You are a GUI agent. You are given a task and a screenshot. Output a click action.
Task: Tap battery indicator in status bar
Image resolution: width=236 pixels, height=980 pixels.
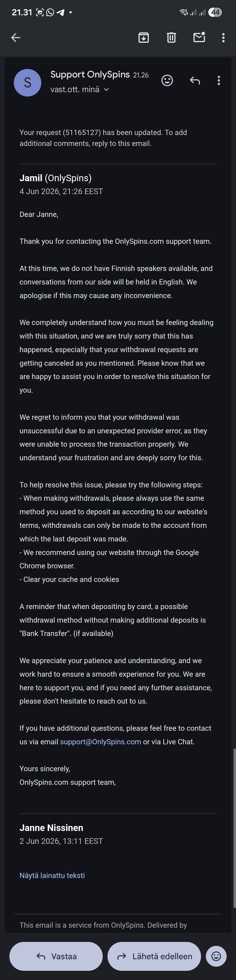point(215,12)
